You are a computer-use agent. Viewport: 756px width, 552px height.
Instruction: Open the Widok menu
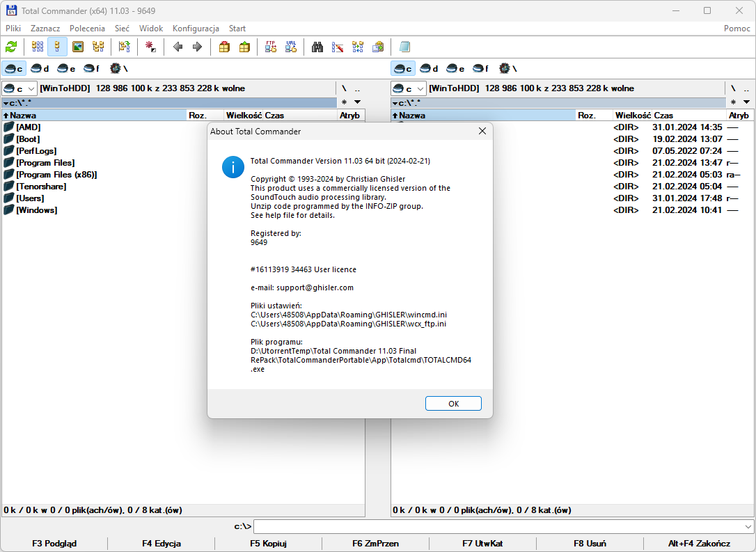[151, 29]
